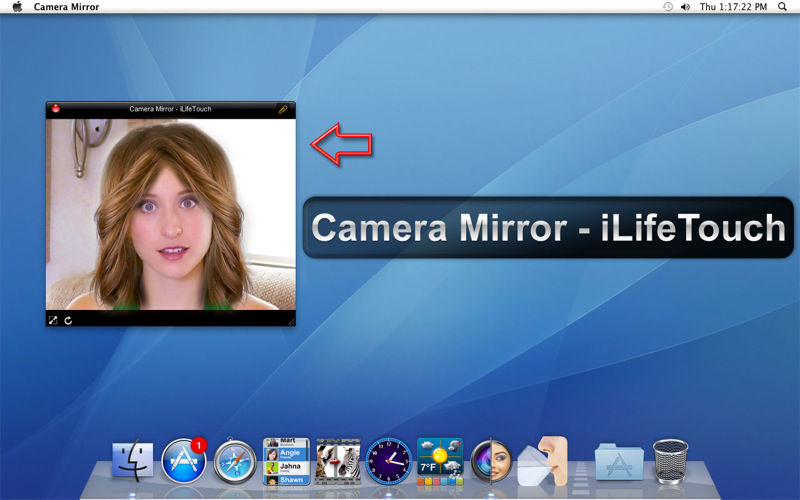Click the camera preview video area
800x500 pixels.
click(x=171, y=214)
